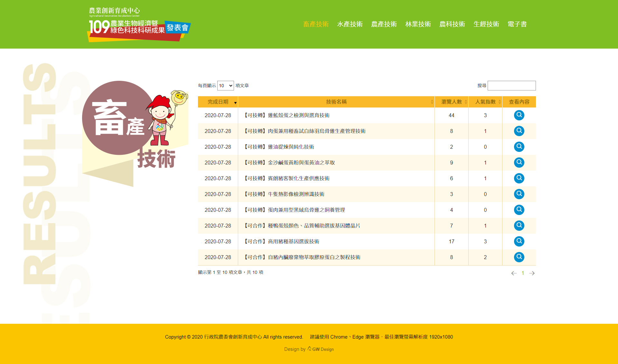Open the view icon for 肉蛋兼用種畜試白絲羽烏骨雞
This screenshot has width=618, height=364.
[519, 131]
